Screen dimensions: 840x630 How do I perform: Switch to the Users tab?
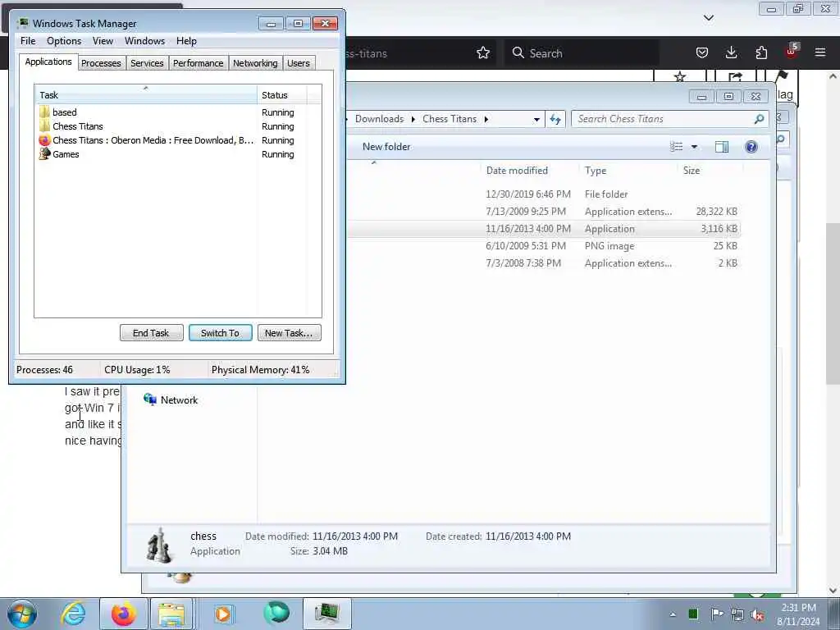299,63
